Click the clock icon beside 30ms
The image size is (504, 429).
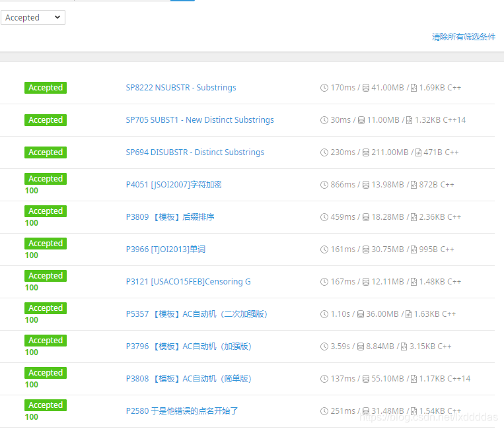pyautogui.click(x=324, y=120)
